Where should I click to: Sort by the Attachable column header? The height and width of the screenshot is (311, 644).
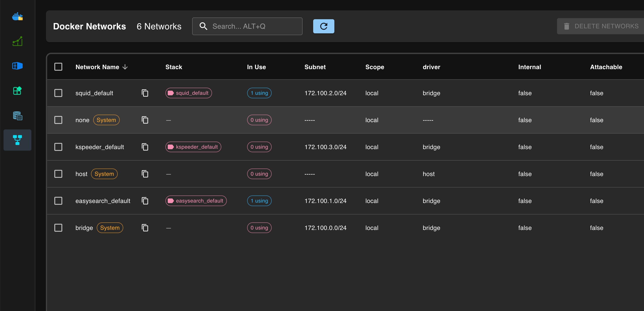click(606, 67)
